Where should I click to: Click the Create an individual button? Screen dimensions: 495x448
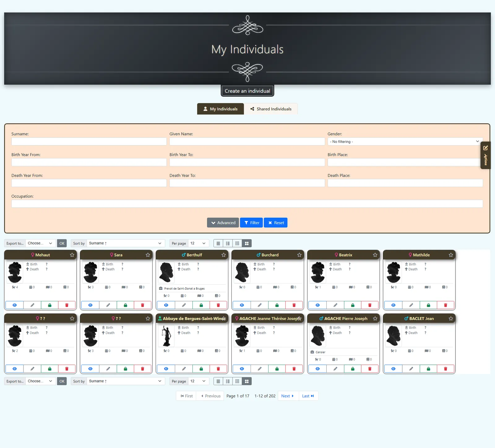(247, 91)
